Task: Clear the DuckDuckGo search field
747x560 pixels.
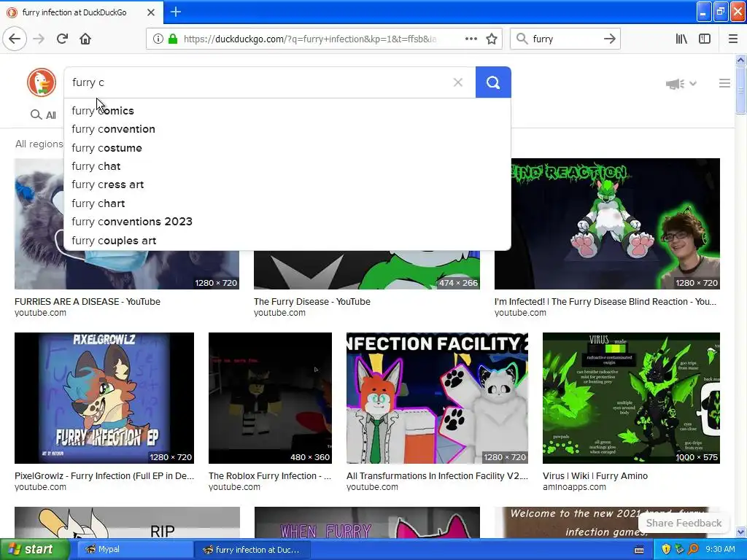Action: coord(458,82)
